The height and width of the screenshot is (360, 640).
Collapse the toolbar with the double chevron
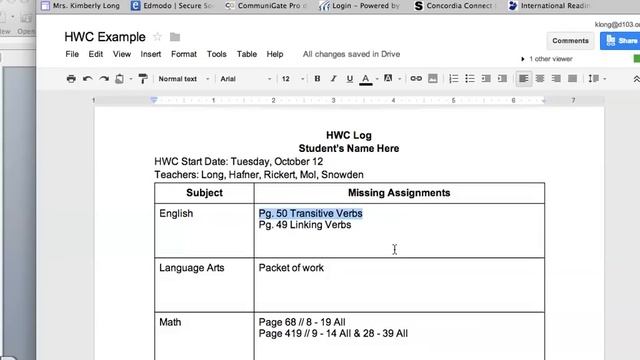coord(636,79)
